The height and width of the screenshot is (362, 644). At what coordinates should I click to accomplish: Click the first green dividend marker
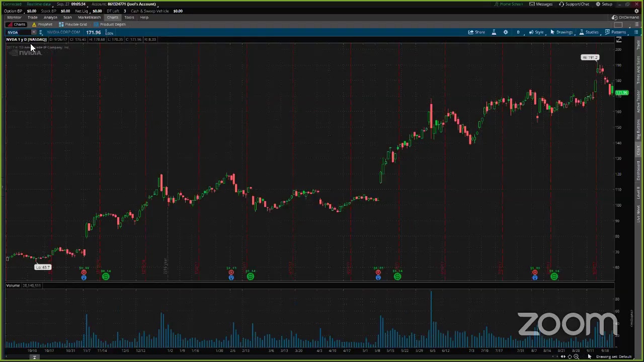point(106,277)
